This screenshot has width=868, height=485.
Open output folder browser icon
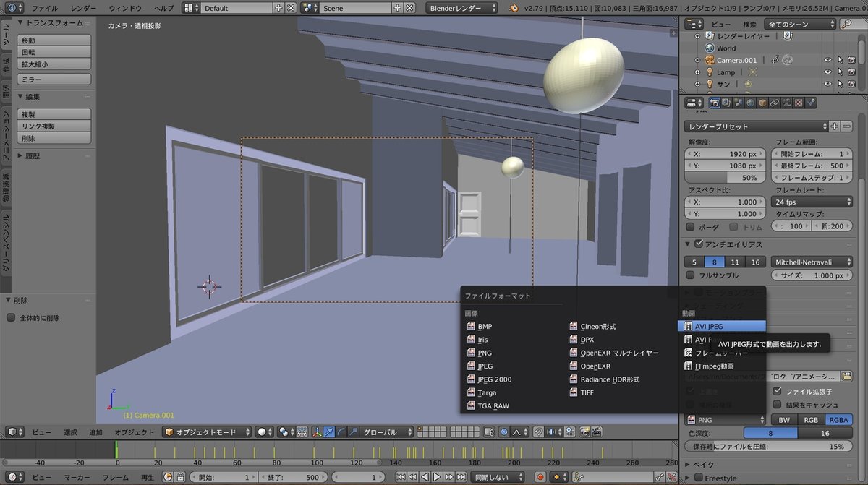[847, 376]
